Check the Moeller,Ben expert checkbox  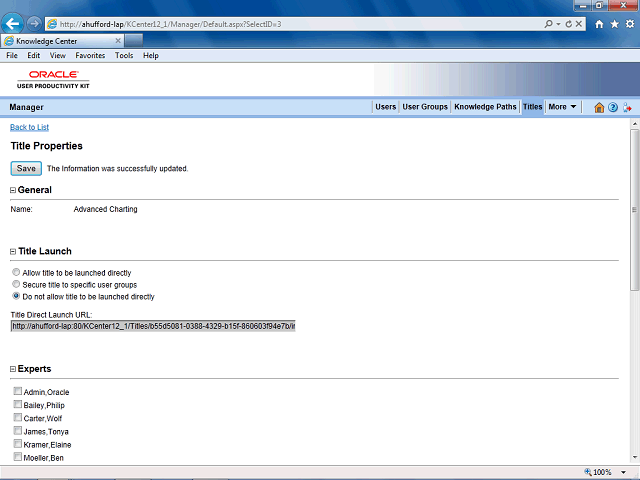18,457
